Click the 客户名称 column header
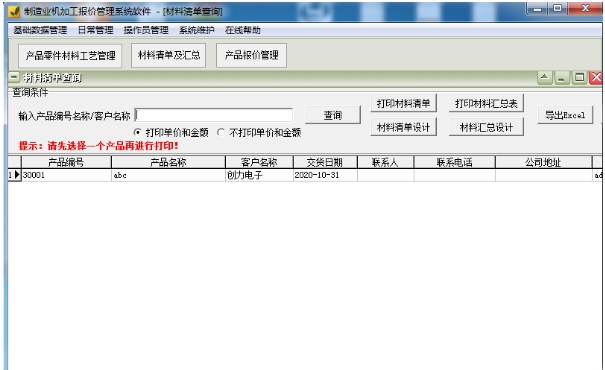The image size is (605, 370). [x=259, y=162]
